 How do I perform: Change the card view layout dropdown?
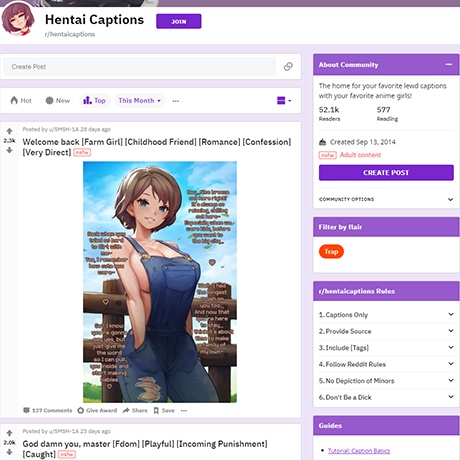pyautogui.click(x=284, y=100)
